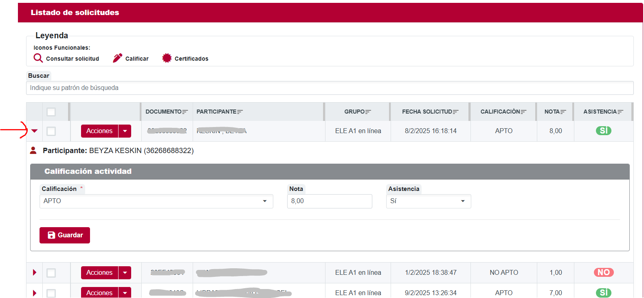Open the Asistencia dropdown
Image resolution: width=644 pixels, height=298 pixels.
coord(428,201)
